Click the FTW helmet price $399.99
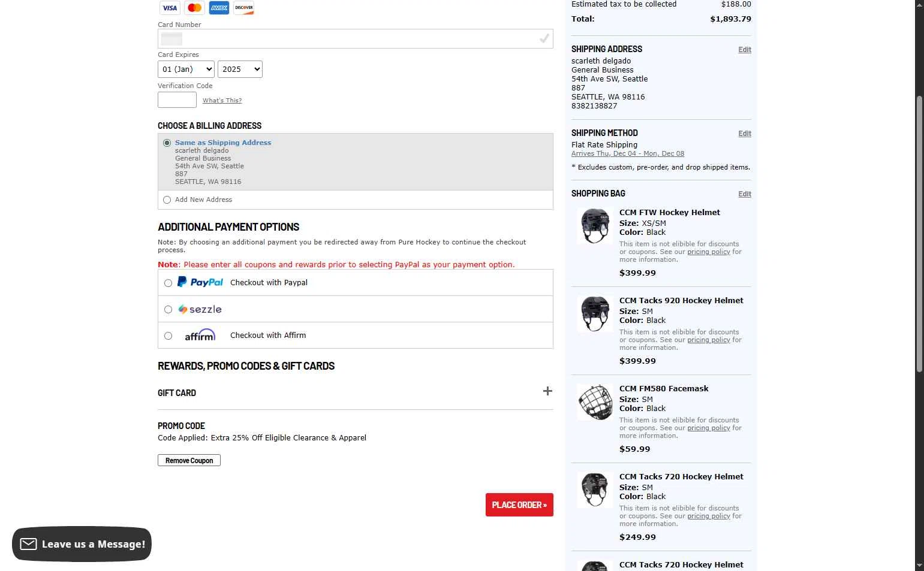924x571 pixels. click(637, 273)
